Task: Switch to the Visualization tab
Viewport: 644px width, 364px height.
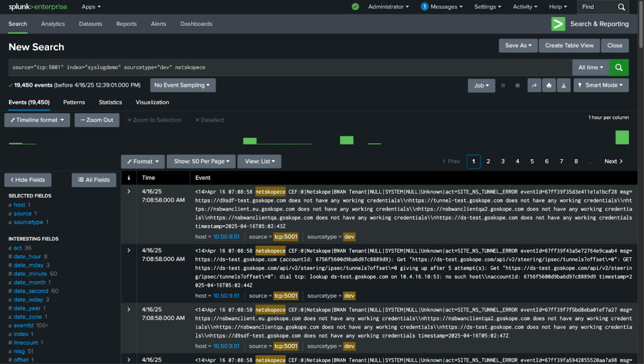Action: pos(152,102)
